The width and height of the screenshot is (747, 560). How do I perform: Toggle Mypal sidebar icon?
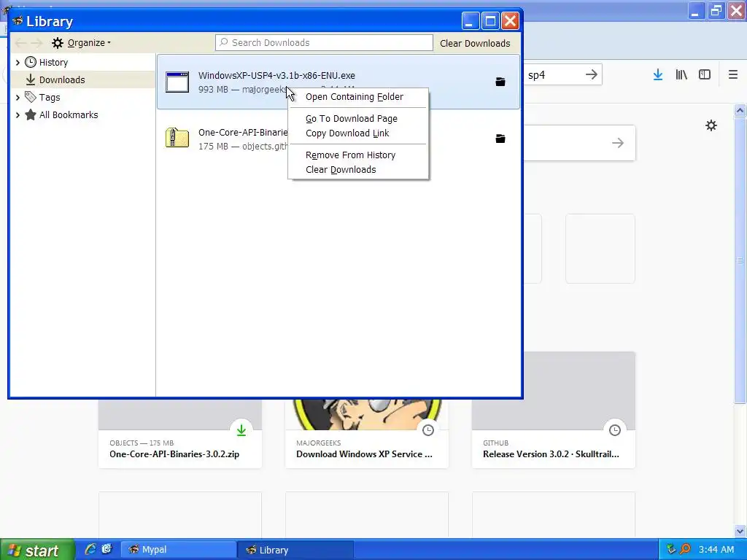pyautogui.click(x=705, y=75)
